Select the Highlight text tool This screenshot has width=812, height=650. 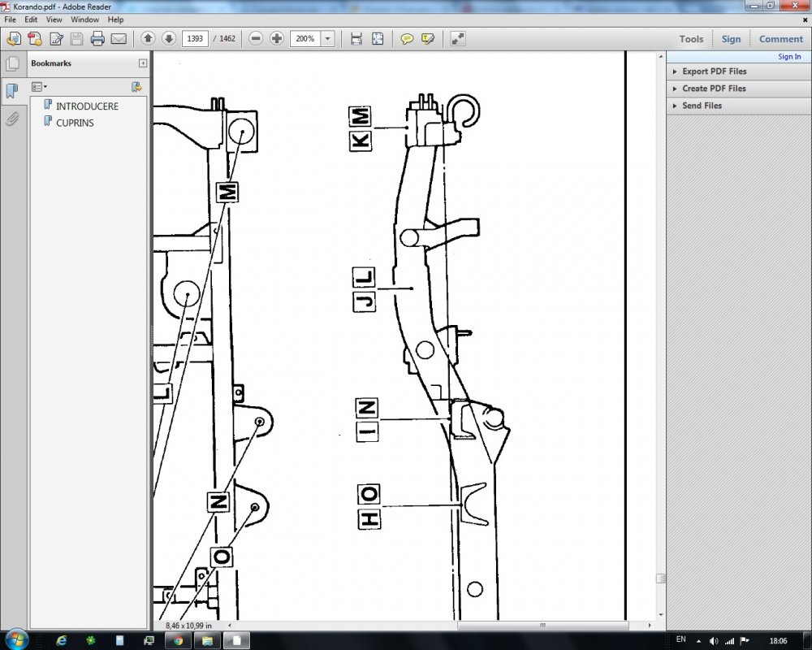click(x=428, y=38)
